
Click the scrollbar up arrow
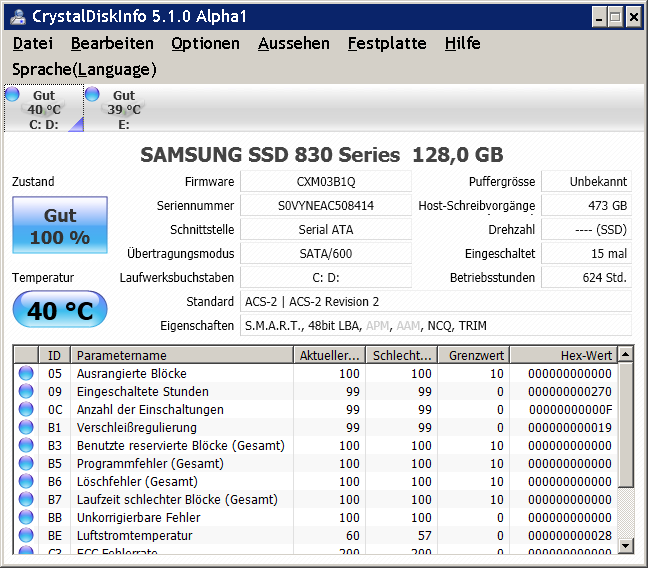pos(626,354)
